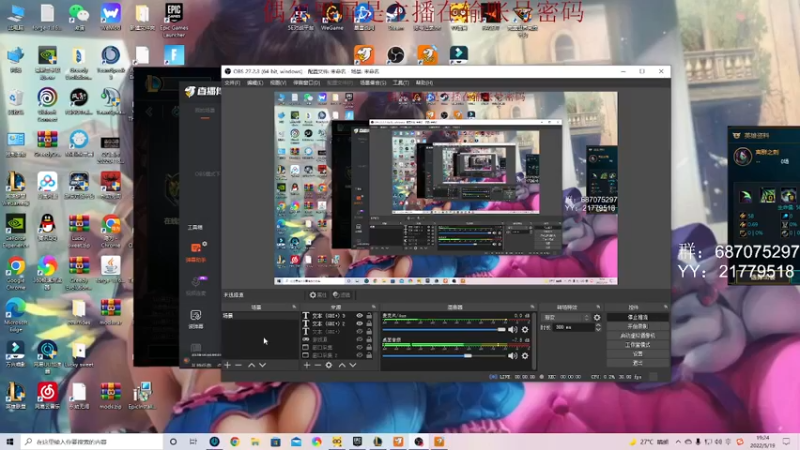The height and width of the screenshot is (450, 800).
Task: Toggle eye icon for 窗口采集 source
Action: (x=360, y=347)
